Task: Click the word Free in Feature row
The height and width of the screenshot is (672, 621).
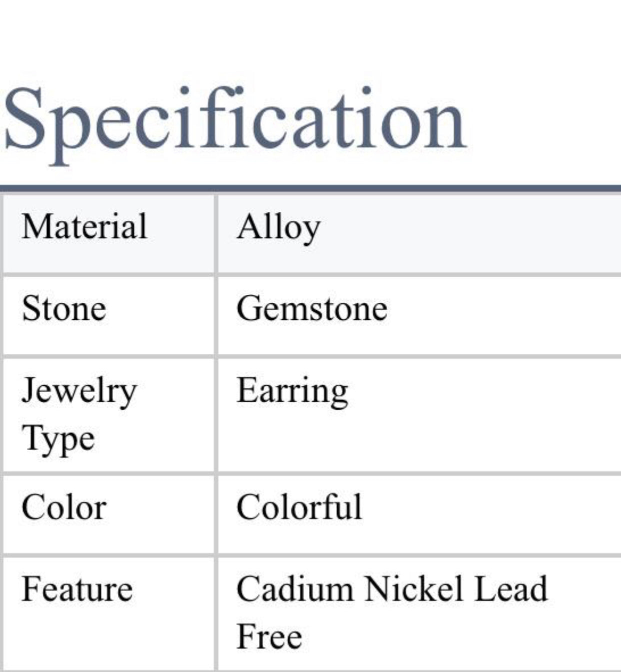Action: pyautogui.click(x=269, y=637)
